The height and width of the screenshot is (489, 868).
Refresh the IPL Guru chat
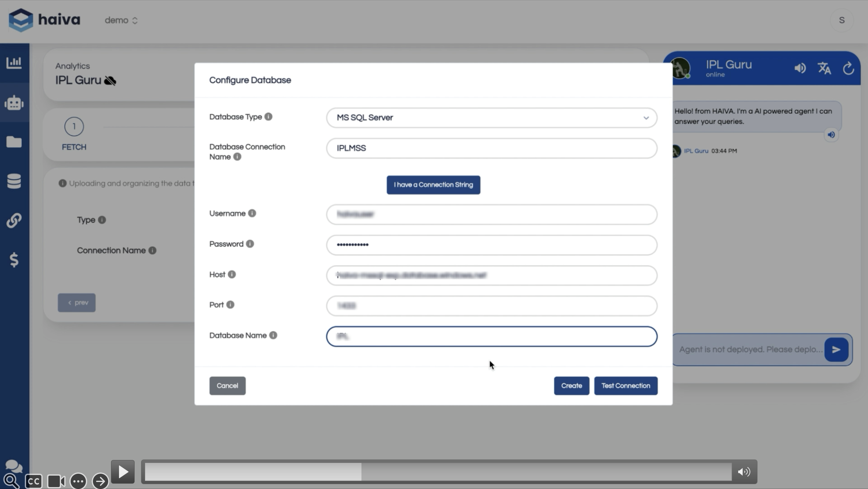[x=848, y=68]
